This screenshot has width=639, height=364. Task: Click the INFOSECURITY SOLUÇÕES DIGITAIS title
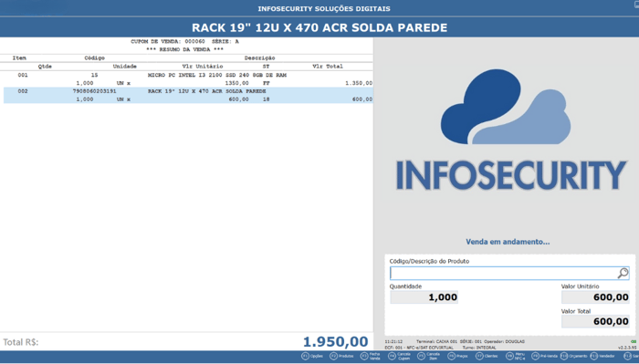[x=324, y=8]
